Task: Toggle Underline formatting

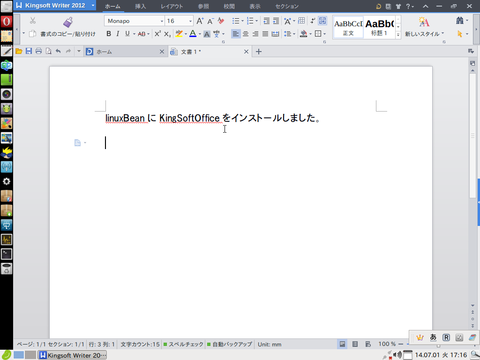Action: click(127, 34)
